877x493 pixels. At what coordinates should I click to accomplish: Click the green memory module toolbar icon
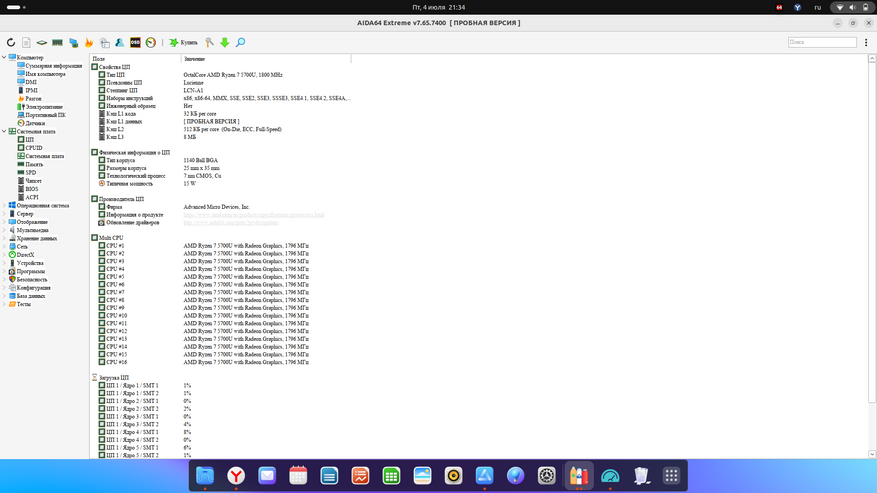click(x=57, y=43)
